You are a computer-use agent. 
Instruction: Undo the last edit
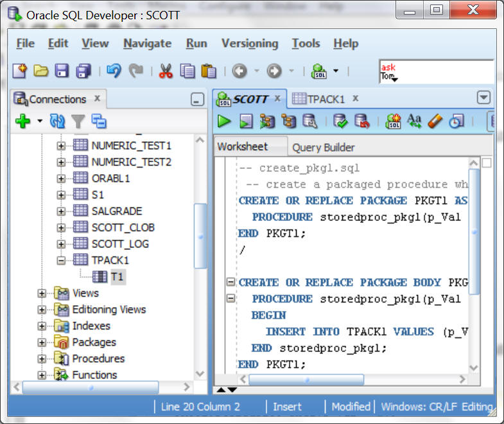click(114, 71)
